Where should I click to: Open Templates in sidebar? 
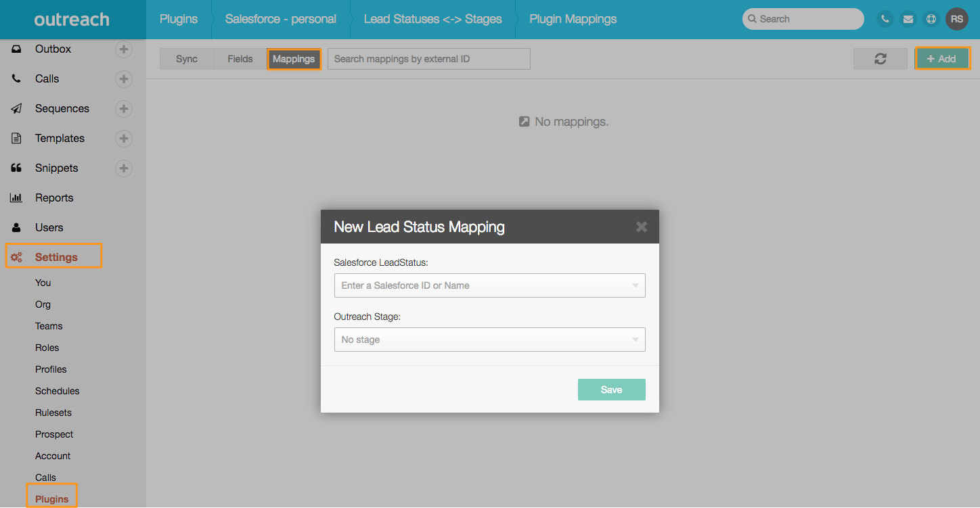click(x=60, y=138)
